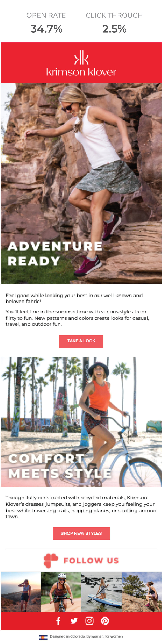165x644 pixels.
Task: Click the krimson klover logo header
Action: pos(81,62)
